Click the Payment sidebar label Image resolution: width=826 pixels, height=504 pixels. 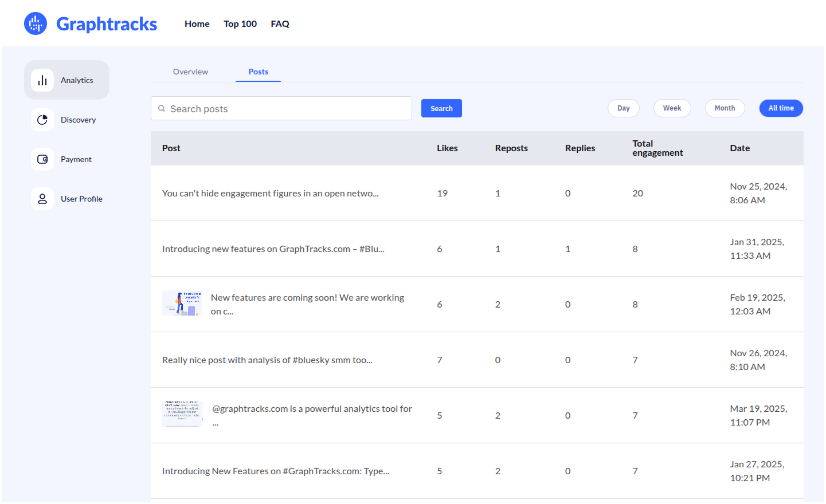[x=76, y=159]
